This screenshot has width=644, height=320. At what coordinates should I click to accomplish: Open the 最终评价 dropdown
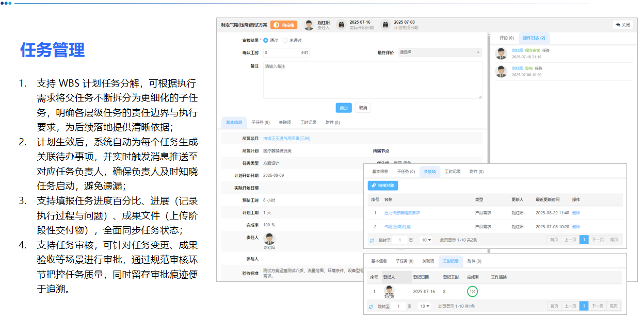click(440, 53)
